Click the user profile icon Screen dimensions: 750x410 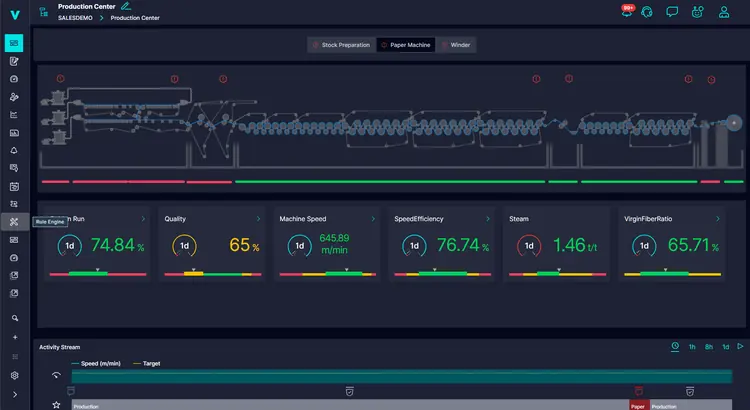click(x=722, y=13)
